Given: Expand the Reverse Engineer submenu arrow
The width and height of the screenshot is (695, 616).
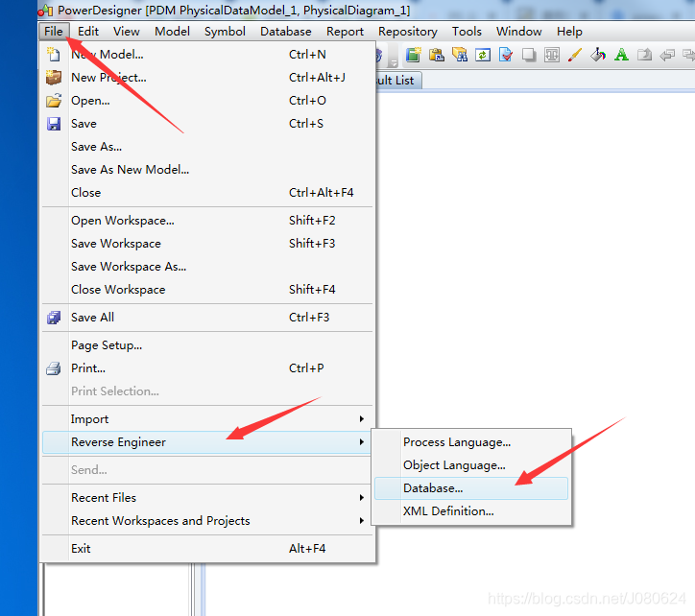Looking at the screenshot, I should 362,442.
